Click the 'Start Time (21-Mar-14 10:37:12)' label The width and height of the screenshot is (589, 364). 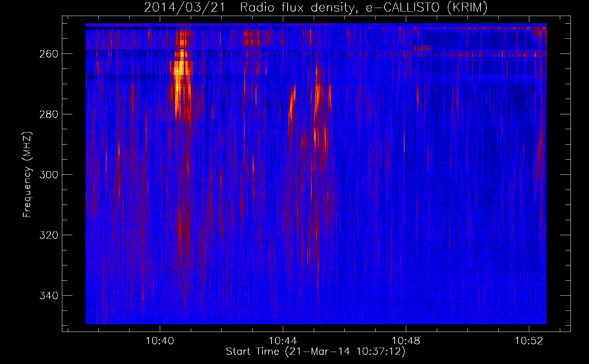pos(316,352)
